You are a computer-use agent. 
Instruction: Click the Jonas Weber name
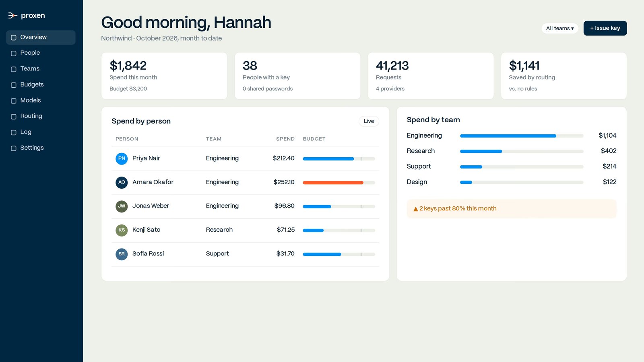151,206
